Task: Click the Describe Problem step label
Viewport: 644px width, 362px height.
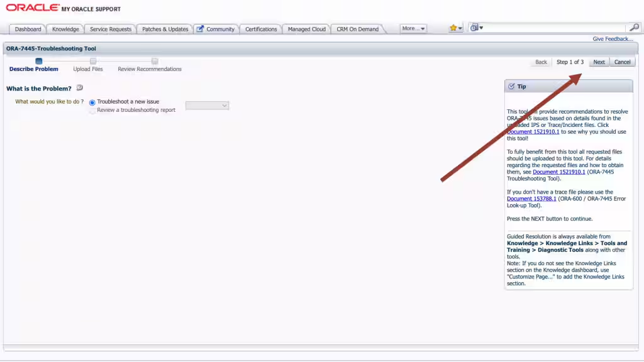Action: pos(34,69)
